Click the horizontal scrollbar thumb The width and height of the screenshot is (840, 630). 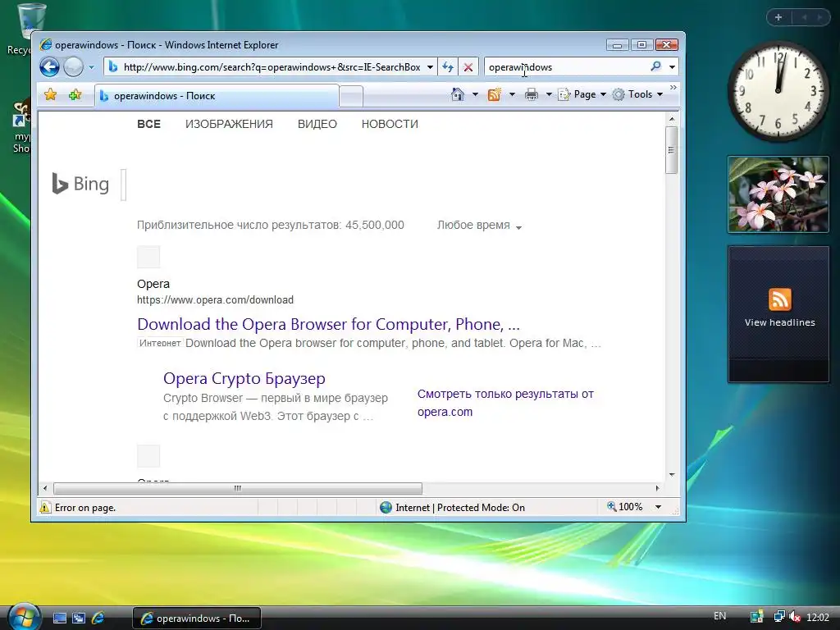(x=238, y=488)
